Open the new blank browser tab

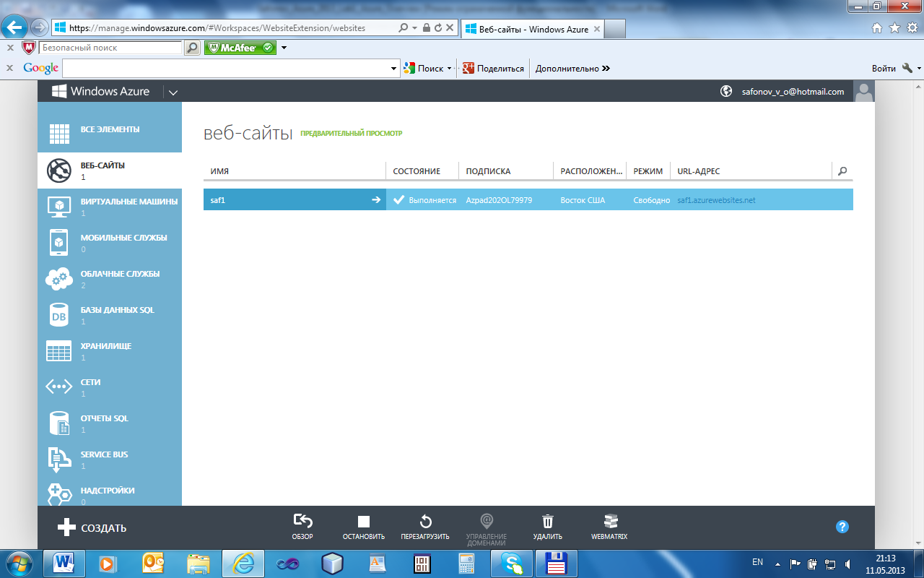coord(614,29)
